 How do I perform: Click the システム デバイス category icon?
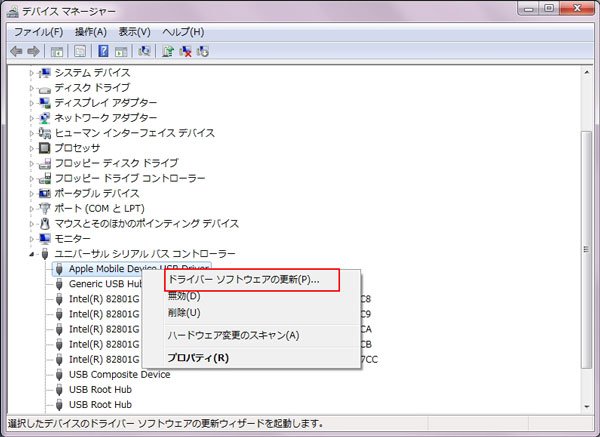point(45,73)
